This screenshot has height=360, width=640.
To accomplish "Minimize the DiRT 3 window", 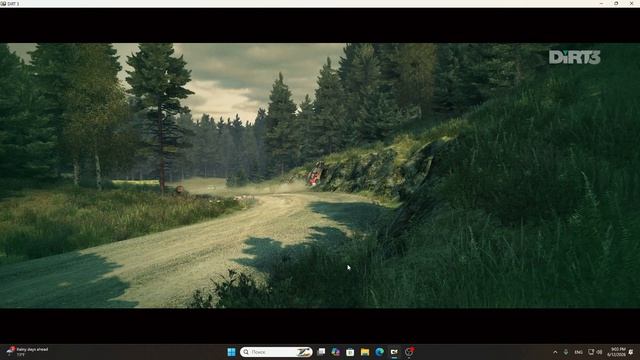I will (x=602, y=3).
